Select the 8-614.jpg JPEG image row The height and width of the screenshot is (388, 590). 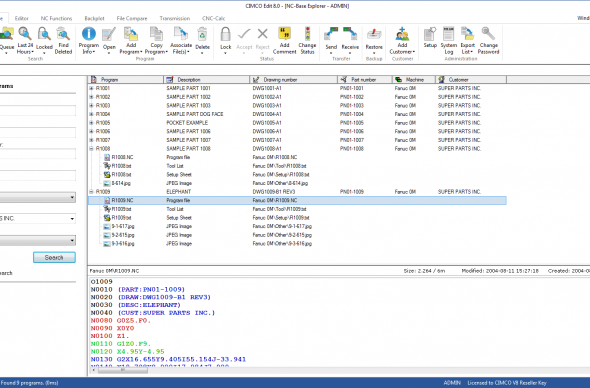click(x=297, y=183)
